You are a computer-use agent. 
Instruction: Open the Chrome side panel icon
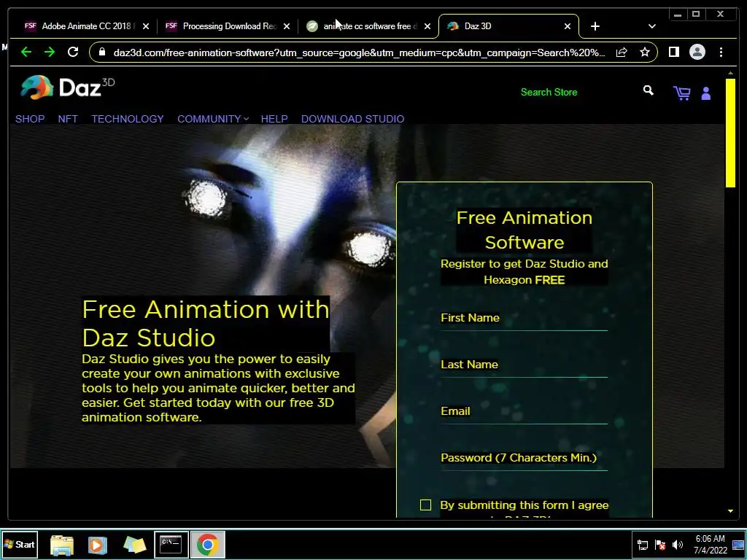673,52
